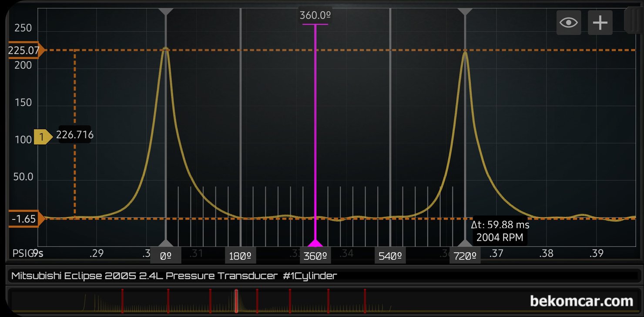The height and width of the screenshot is (317, 644).
Task: Click the Δt: 59.88 ms readout
Action: coord(500,225)
